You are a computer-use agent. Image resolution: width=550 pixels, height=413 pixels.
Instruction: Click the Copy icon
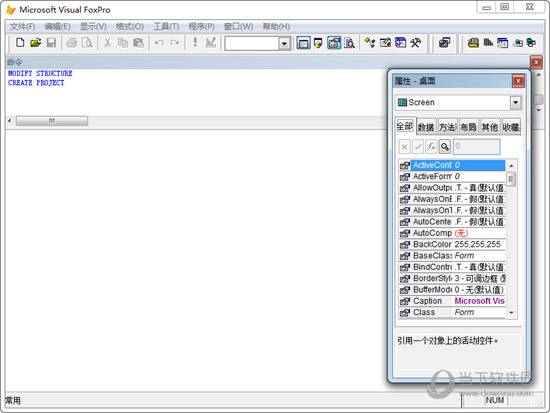click(x=123, y=43)
